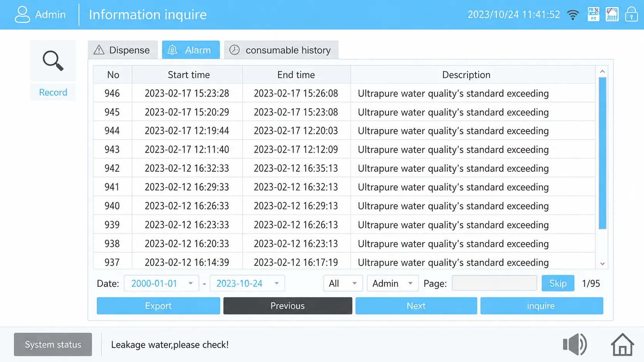644x362 pixels.
Task: Click the clock icon on the consumable history tab
Action: click(x=235, y=50)
